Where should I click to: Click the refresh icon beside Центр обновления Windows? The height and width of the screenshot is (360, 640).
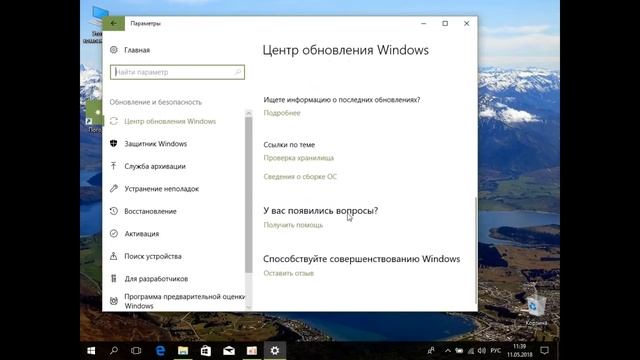pyautogui.click(x=113, y=121)
